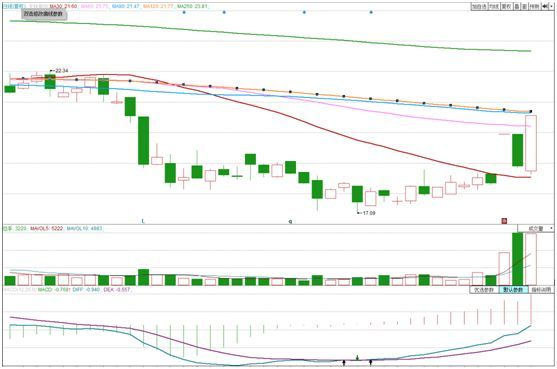
Task: Switch to the 优选参数 tab
Action: [x=483, y=290]
